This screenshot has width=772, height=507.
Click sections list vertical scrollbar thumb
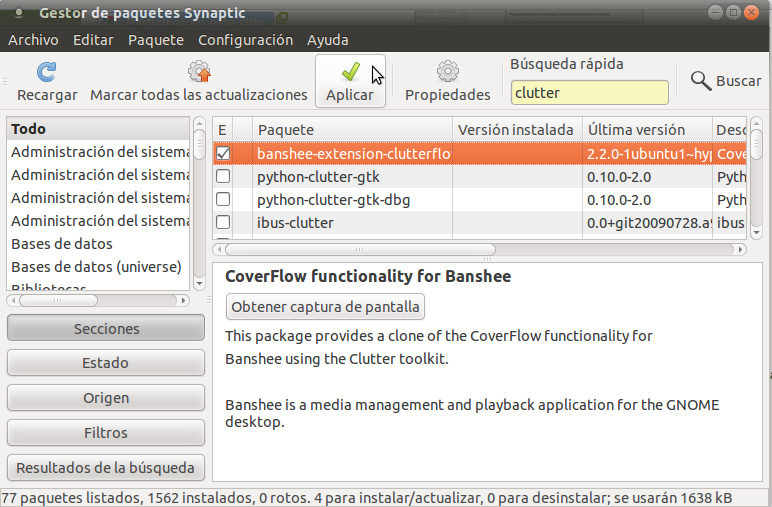[x=199, y=144]
